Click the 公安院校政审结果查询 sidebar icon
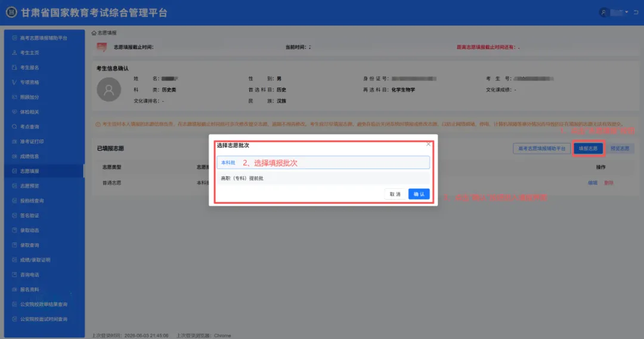This screenshot has width=644, height=339. 14,304
